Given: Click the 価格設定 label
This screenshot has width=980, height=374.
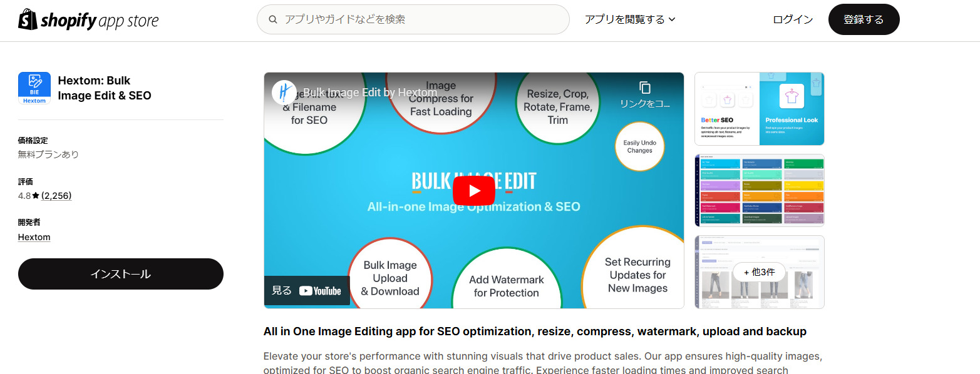Looking at the screenshot, I should 33,140.
